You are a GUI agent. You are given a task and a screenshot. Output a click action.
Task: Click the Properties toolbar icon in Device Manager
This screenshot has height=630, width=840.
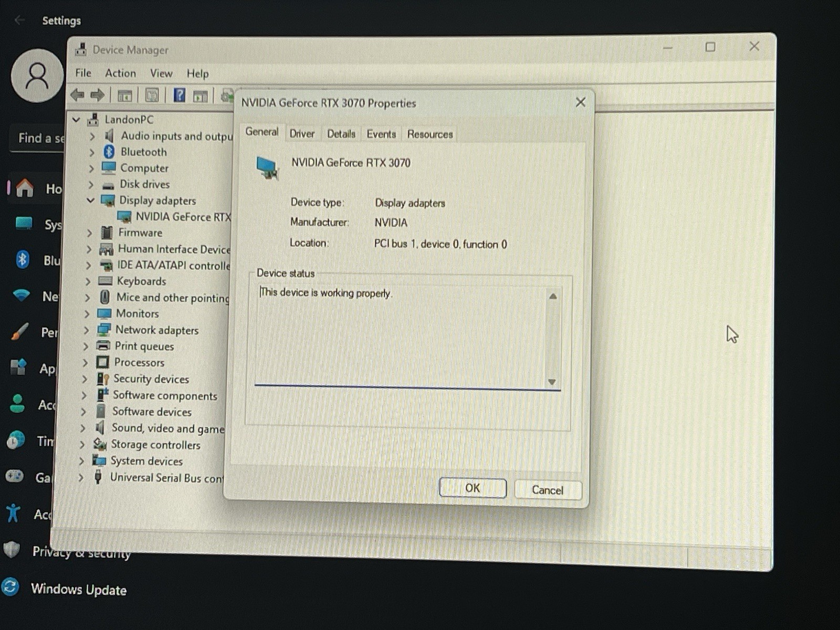152,95
